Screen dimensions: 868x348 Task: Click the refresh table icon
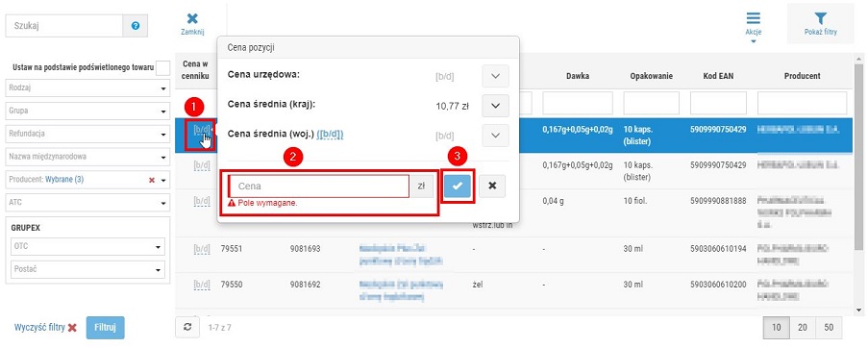point(187,327)
